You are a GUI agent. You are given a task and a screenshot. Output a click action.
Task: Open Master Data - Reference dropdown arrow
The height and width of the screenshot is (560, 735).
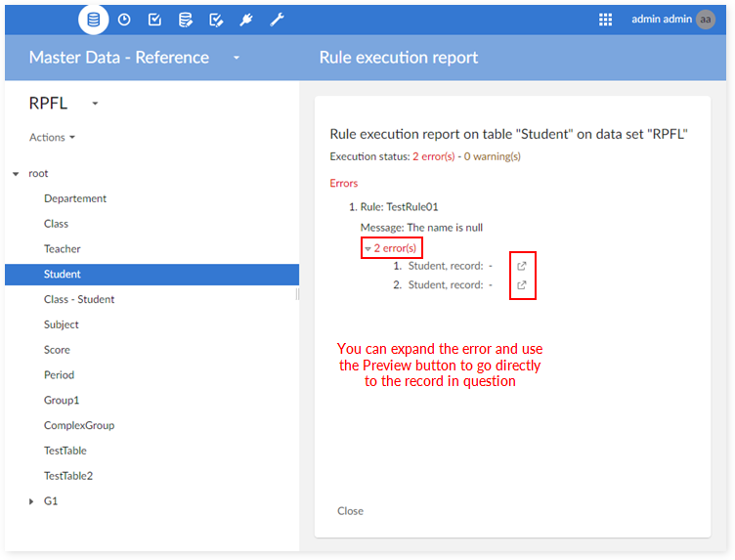[x=237, y=58]
